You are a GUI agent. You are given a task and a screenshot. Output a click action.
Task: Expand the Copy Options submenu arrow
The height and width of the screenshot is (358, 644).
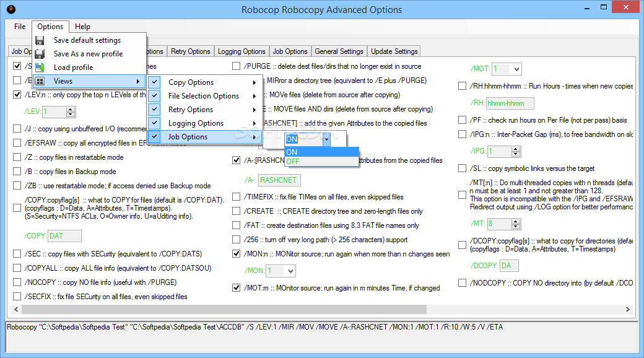(255, 82)
